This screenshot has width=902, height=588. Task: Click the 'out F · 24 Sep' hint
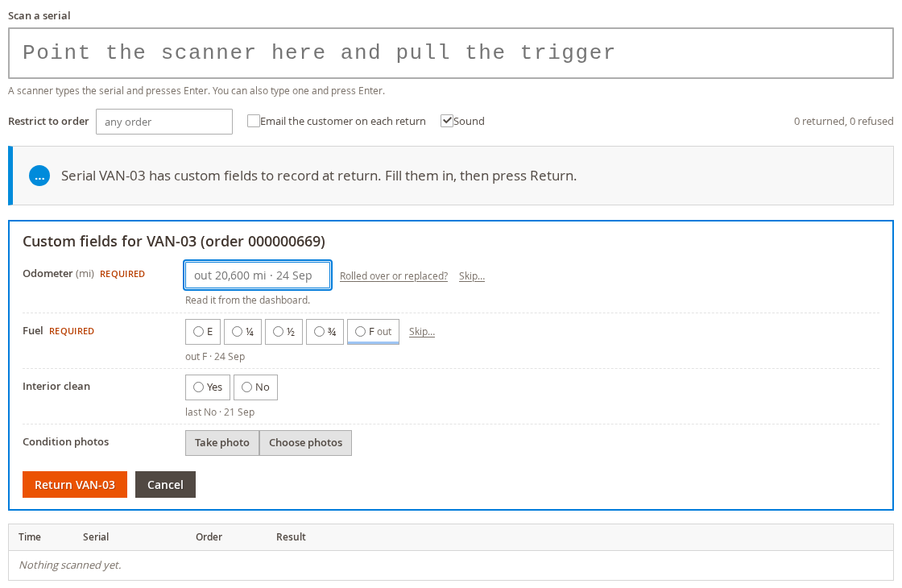(215, 356)
